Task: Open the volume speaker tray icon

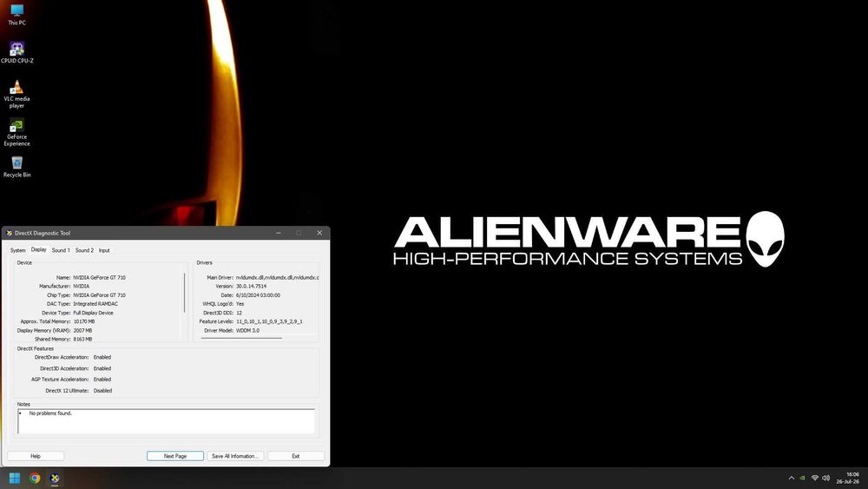Action: pos(826,478)
